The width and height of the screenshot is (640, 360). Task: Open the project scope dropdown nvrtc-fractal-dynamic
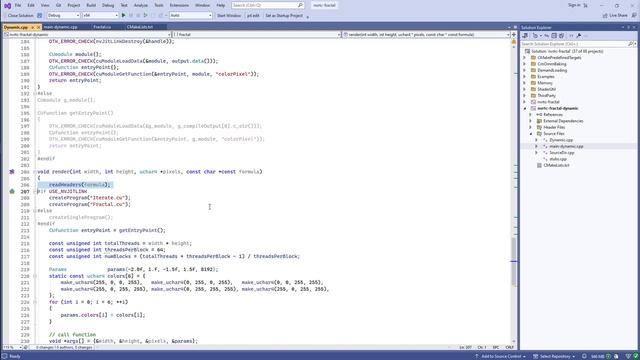(87, 35)
